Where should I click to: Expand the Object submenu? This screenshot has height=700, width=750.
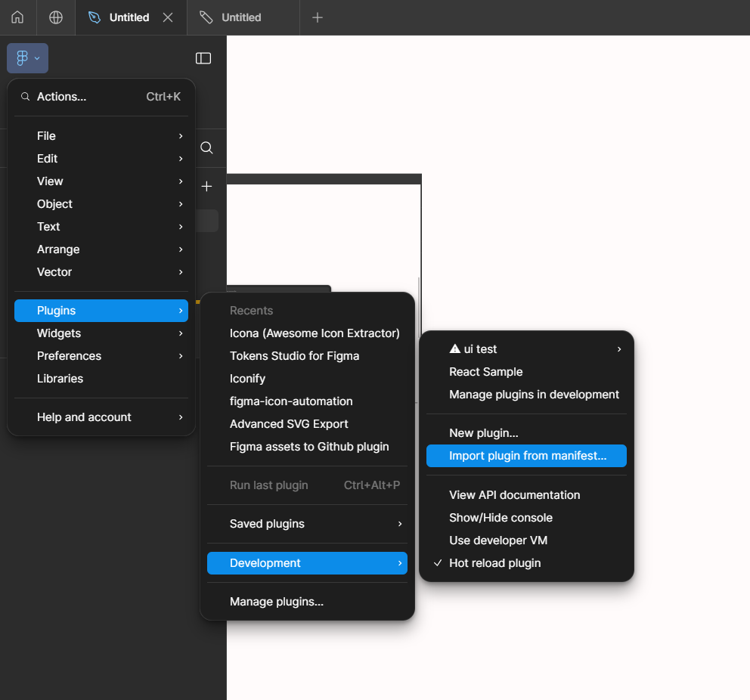101,204
